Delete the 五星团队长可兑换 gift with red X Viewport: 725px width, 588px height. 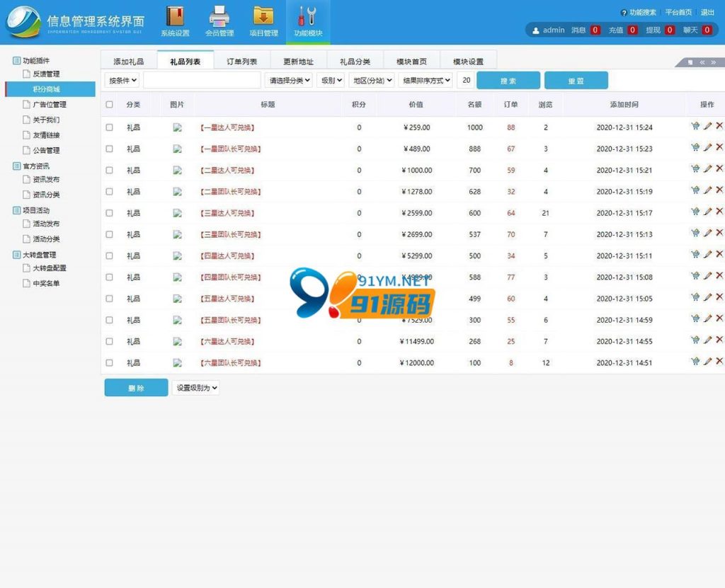pyautogui.click(x=719, y=318)
